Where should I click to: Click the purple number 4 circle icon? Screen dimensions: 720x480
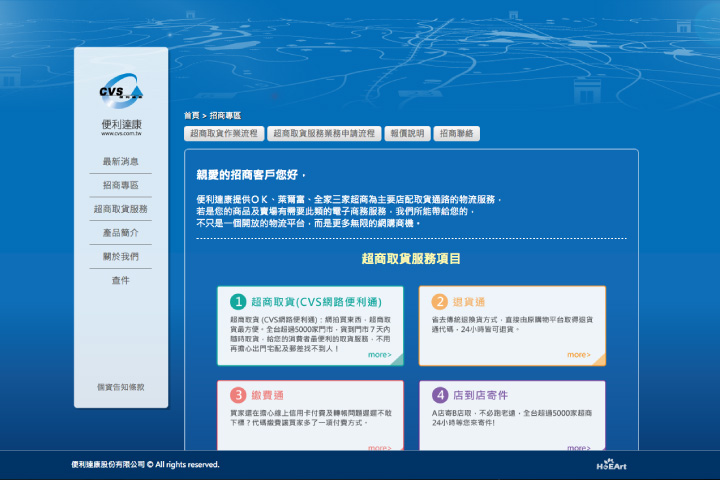click(439, 395)
